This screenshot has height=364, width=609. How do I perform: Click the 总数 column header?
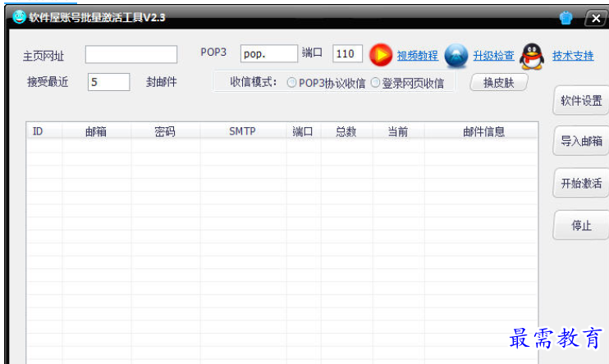click(x=346, y=131)
